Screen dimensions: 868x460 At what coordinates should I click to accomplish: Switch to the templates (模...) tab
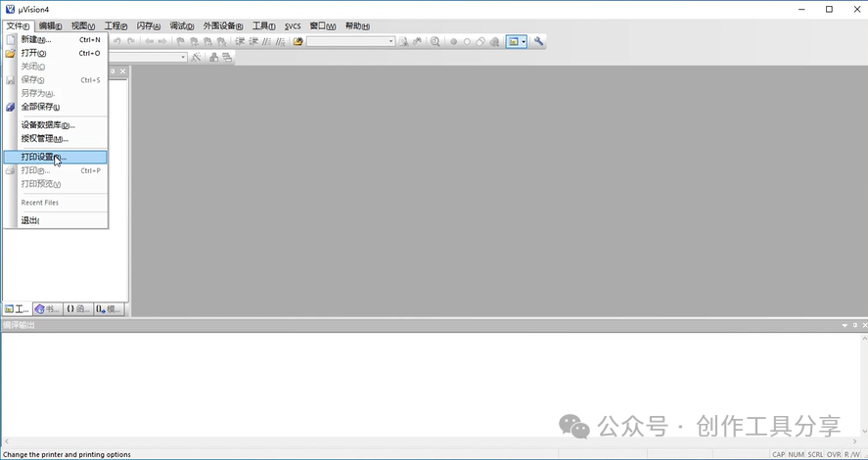coord(108,309)
